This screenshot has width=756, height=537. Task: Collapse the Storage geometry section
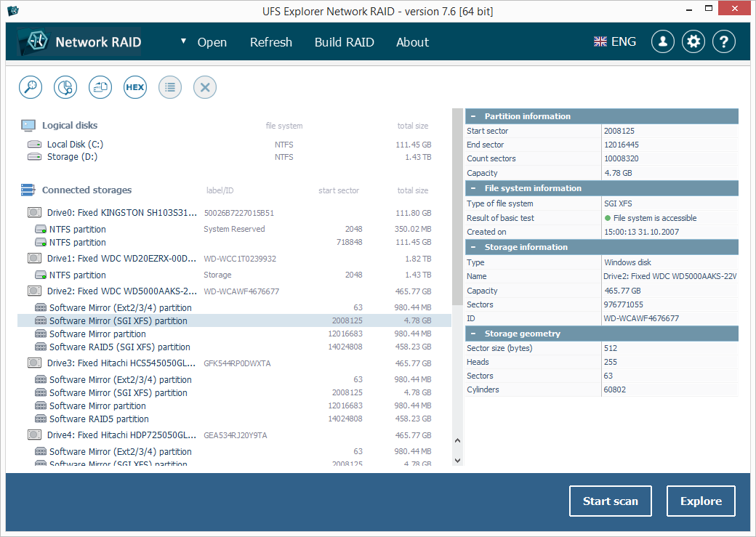pyautogui.click(x=473, y=334)
